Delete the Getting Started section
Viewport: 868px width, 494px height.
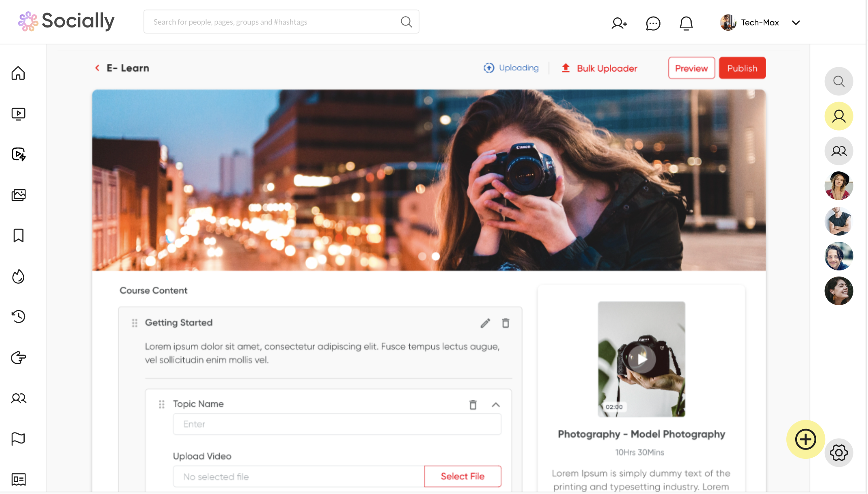pyautogui.click(x=506, y=323)
